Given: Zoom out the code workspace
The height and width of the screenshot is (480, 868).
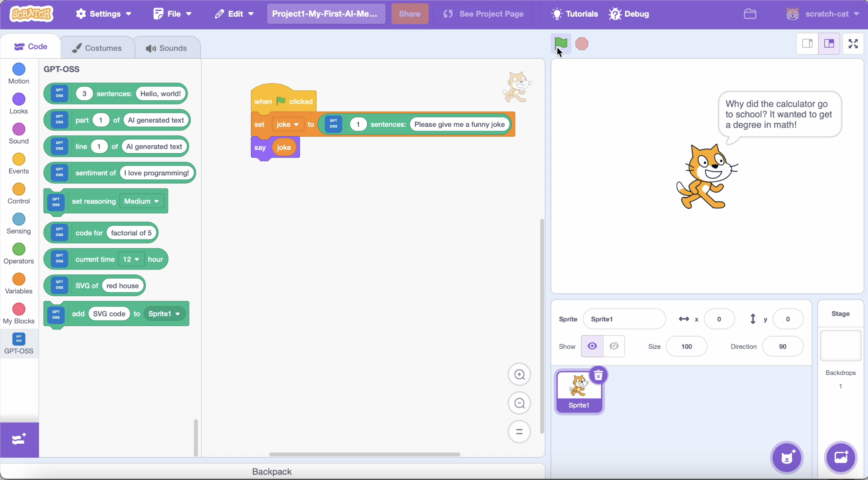Looking at the screenshot, I should point(519,403).
